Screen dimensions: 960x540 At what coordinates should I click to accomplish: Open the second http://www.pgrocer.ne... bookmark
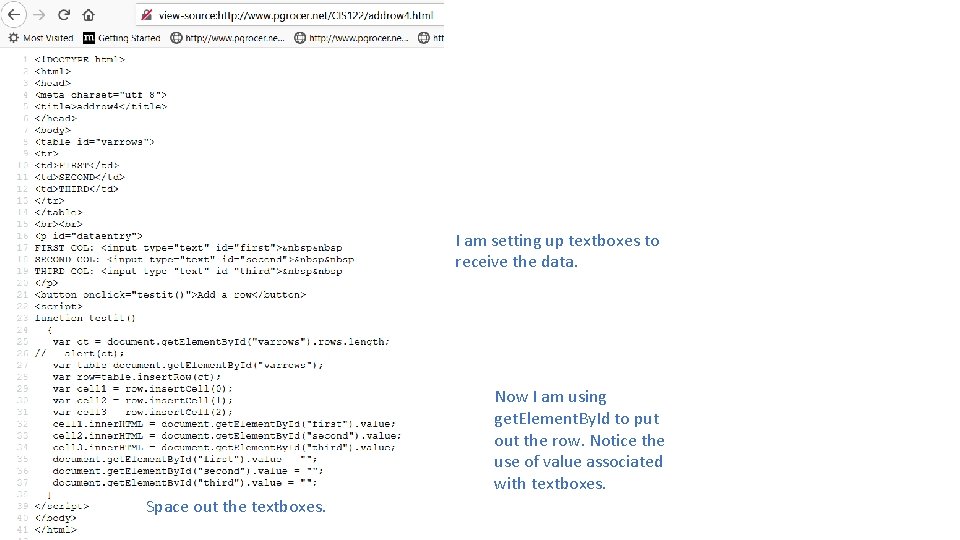pos(358,38)
